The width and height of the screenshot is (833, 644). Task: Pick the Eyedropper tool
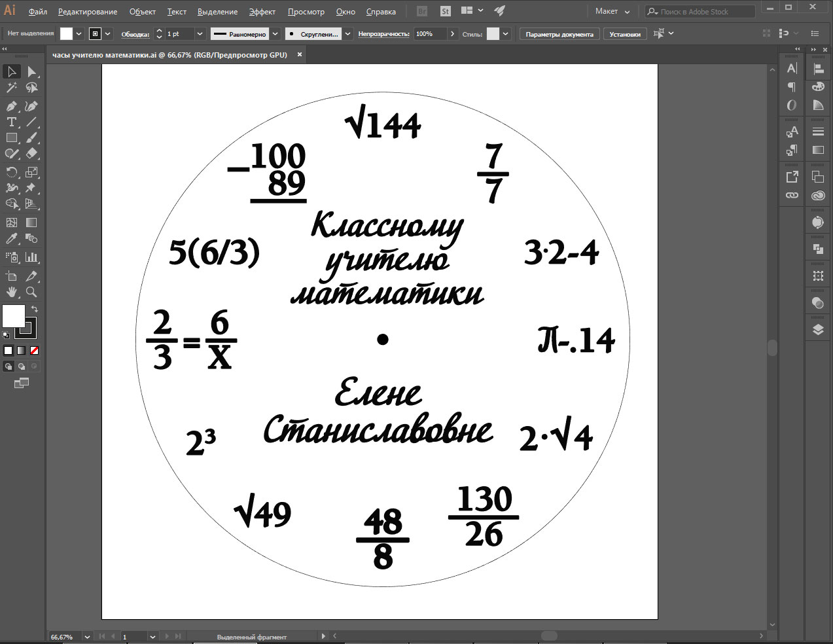click(x=11, y=239)
